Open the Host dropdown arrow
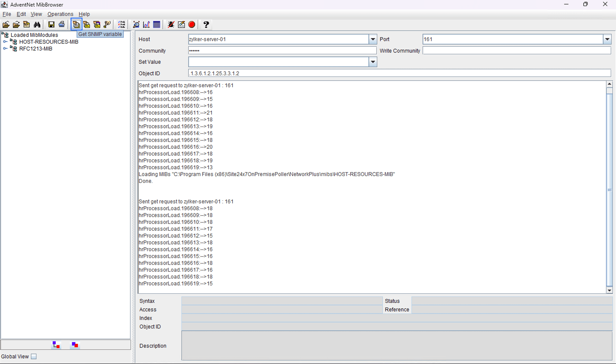 pyautogui.click(x=373, y=39)
